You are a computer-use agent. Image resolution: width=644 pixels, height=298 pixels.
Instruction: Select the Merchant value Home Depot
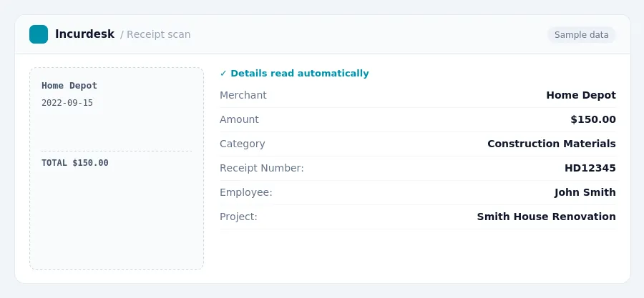coord(581,95)
